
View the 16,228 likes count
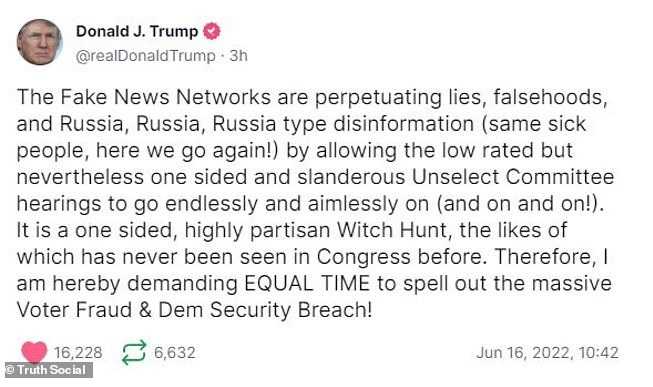78,353
